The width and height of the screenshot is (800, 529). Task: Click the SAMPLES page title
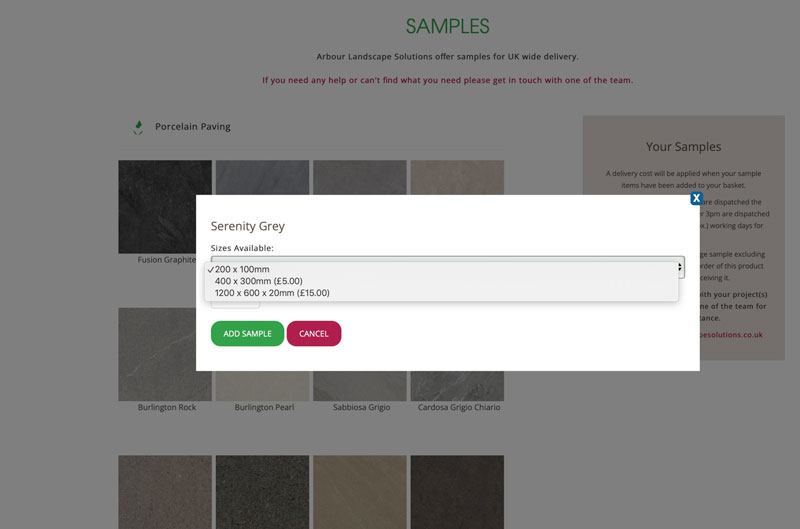click(447, 26)
